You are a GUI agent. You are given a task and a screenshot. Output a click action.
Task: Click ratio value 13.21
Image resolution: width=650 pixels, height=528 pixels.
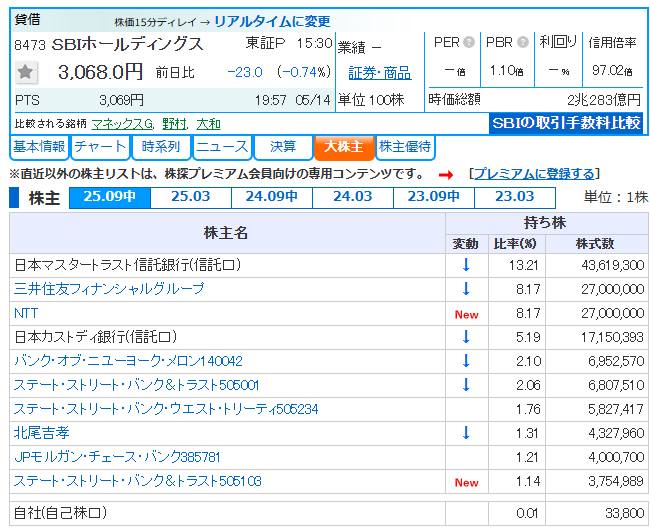(524, 265)
